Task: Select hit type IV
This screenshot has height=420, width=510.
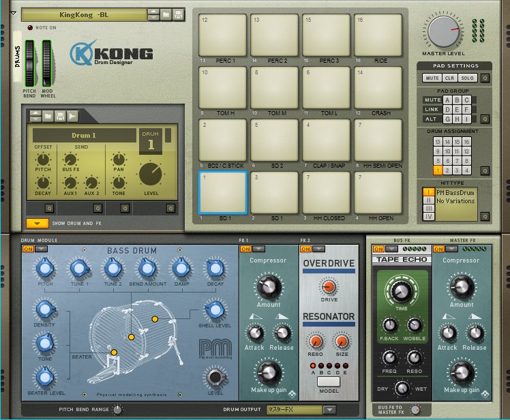Action: [x=429, y=217]
